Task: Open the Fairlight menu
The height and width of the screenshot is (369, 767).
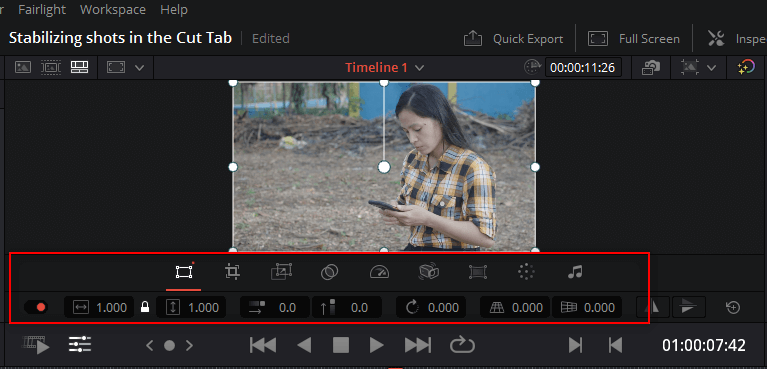Action: click(42, 9)
